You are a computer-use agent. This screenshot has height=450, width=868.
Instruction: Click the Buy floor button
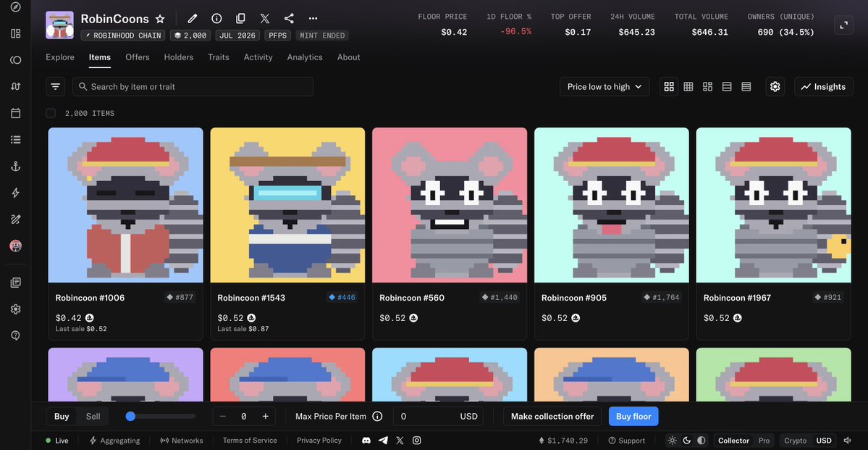pos(634,416)
